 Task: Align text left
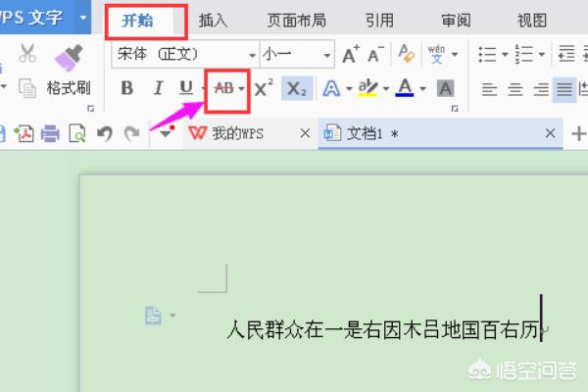pos(489,89)
